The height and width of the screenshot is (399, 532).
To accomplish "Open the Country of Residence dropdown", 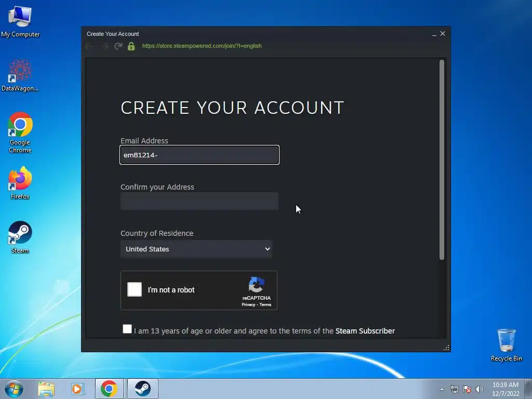I will point(196,249).
